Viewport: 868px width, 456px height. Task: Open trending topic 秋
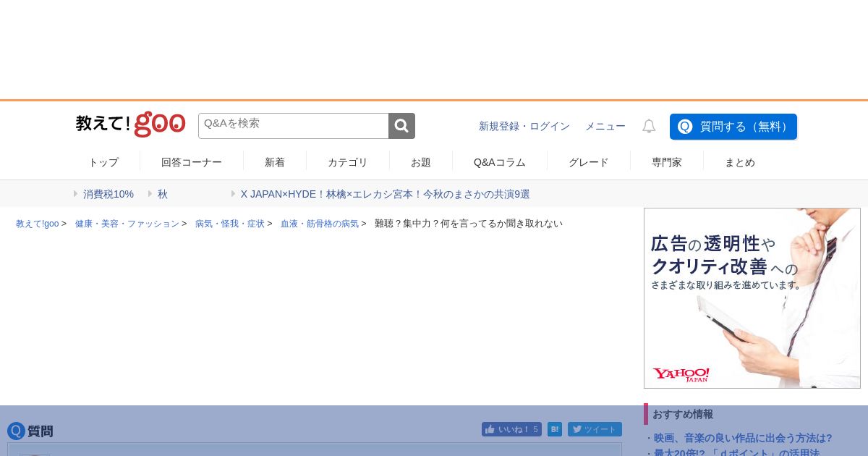(163, 194)
